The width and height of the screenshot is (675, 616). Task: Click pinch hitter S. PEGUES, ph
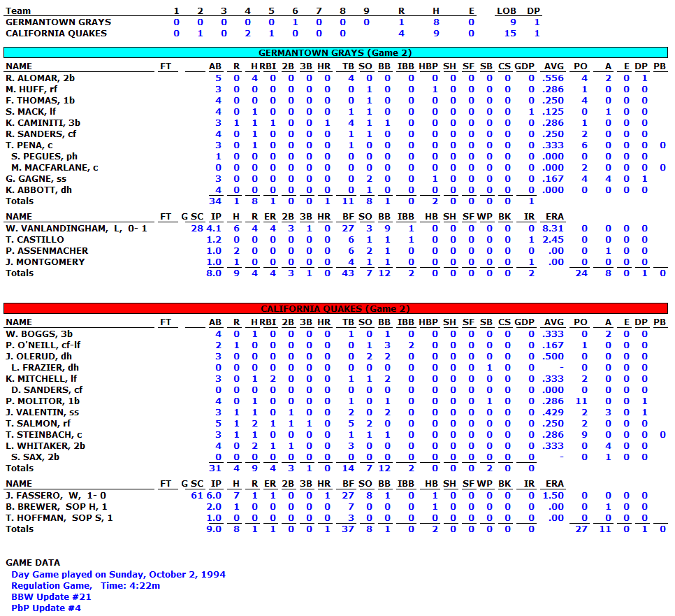(x=44, y=157)
